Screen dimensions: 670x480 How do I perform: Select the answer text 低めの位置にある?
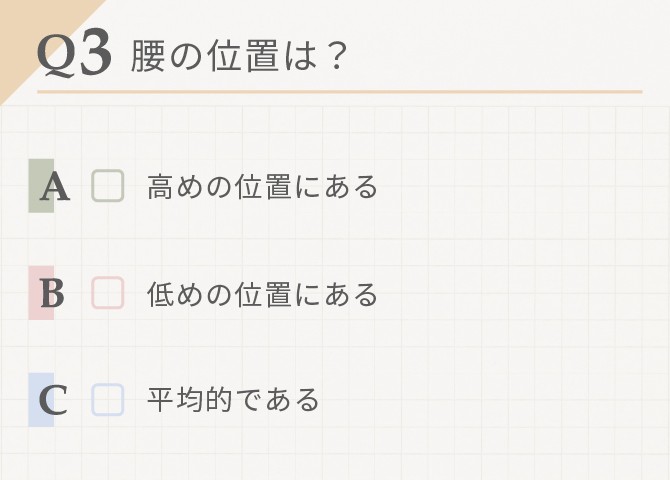pyautogui.click(x=262, y=294)
